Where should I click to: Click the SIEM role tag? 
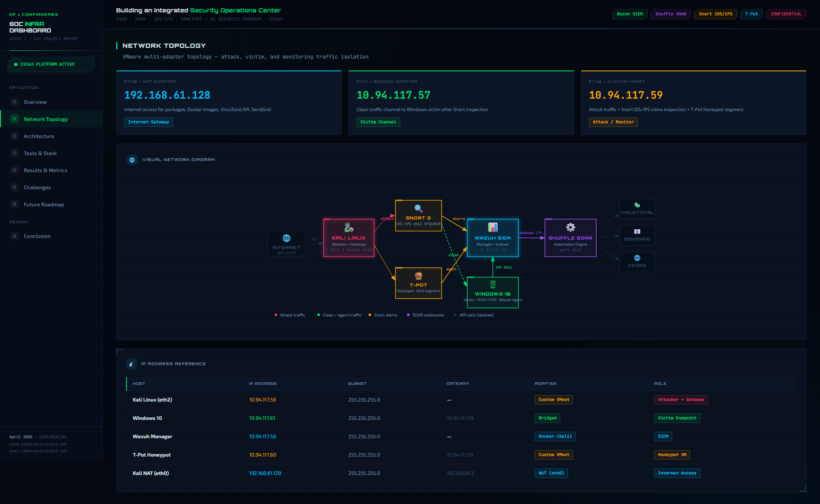pyautogui.click(x=663, y=437)
